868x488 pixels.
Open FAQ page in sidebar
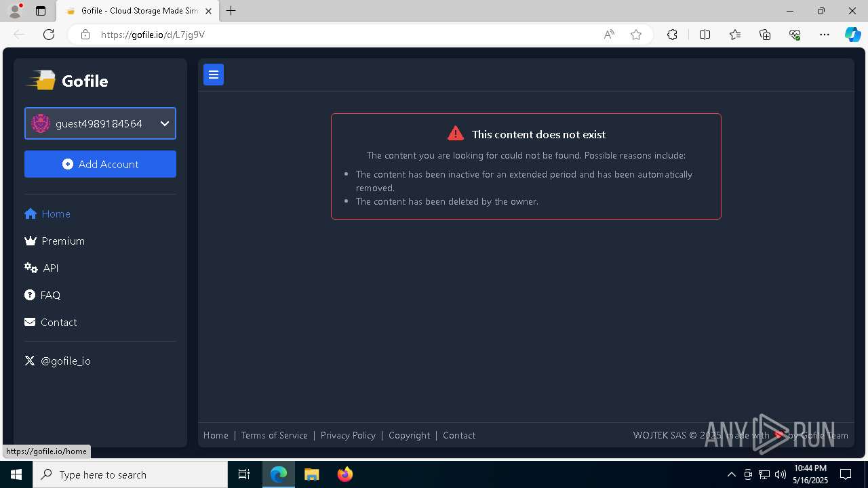tap(43, 295)
